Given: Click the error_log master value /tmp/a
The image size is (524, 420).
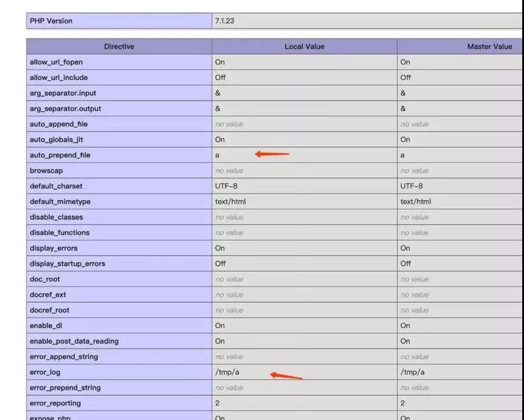Looking at the screenshot, I should click(x=412, y=372).
